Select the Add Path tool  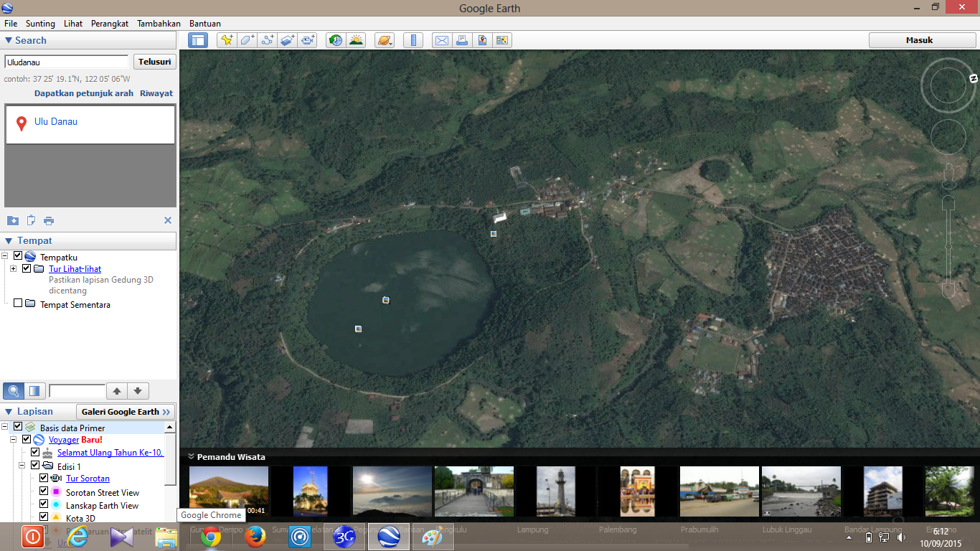tap(268, 40)
